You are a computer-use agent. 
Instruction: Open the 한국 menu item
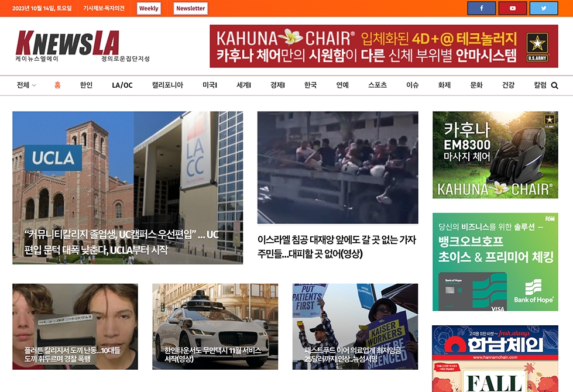[x=311, y=85]
